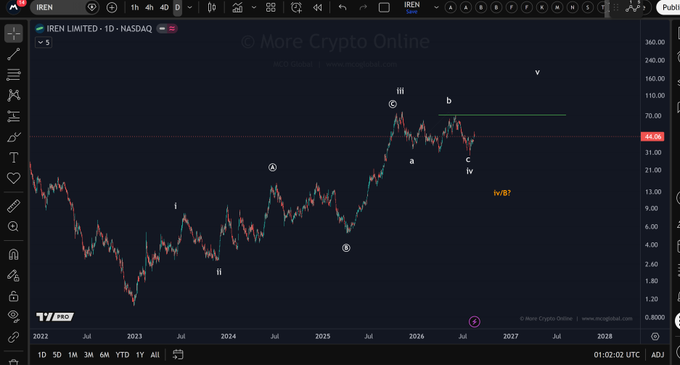Switch to the 4h timeframe
Viewport: 680px width, 365px height.
149,7
